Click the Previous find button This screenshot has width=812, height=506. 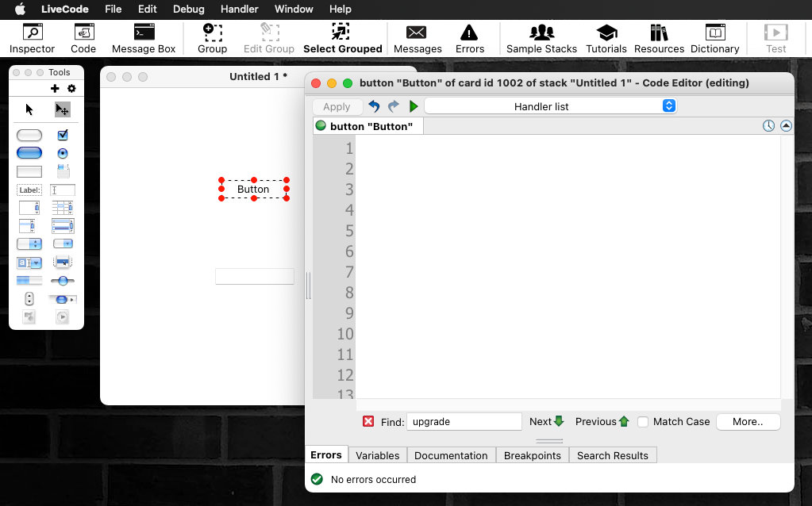click(x=602, y=422)
